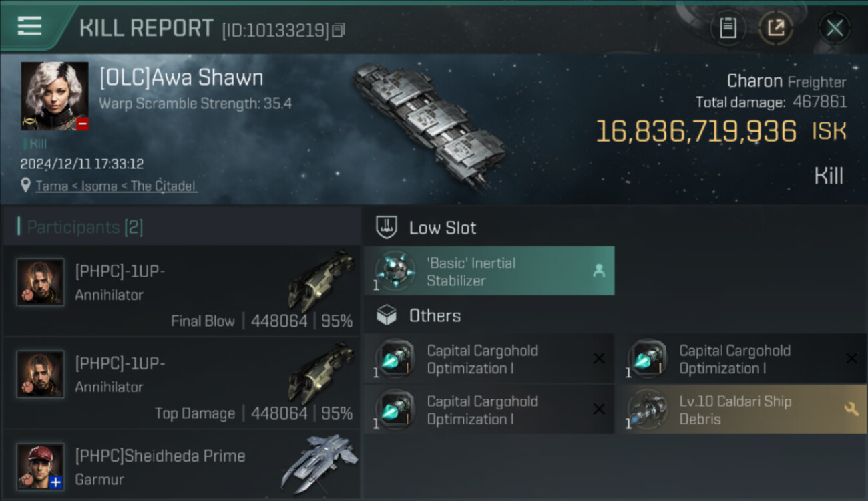Open first 1UP- Final Blow participant
Screen dimensions: 868x501
click(182, 291)
